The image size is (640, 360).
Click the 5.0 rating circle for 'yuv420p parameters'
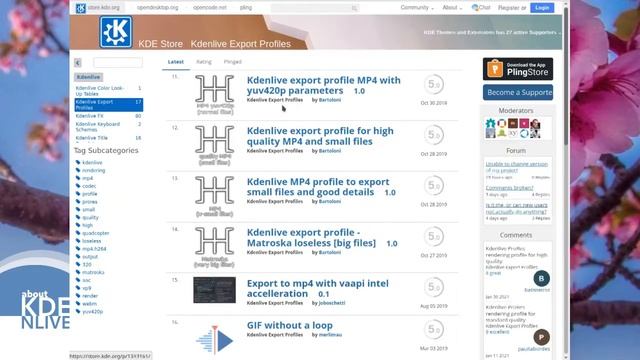433,84
